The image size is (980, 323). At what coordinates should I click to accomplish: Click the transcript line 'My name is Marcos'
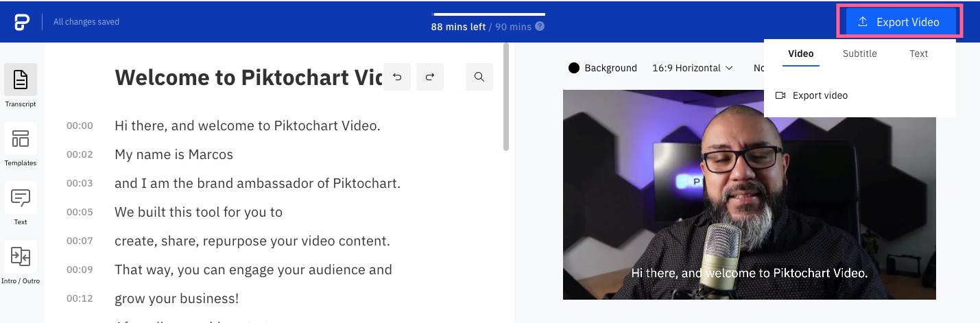174,154
